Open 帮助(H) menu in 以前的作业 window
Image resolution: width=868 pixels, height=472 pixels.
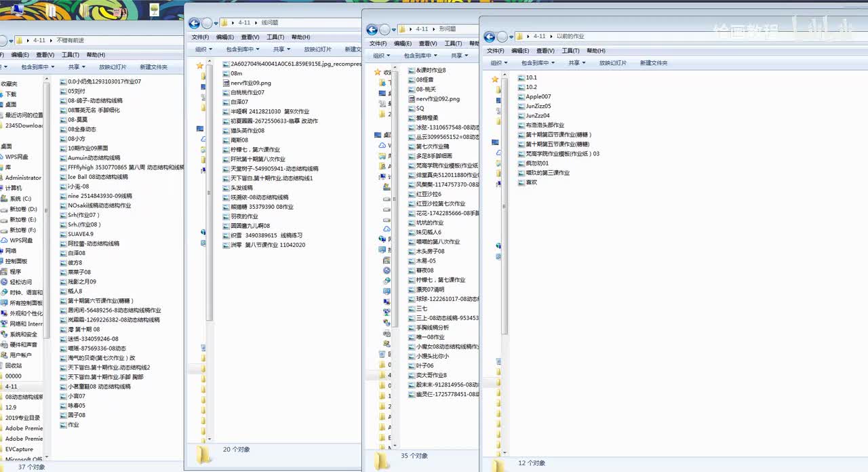tap(595, 51)
